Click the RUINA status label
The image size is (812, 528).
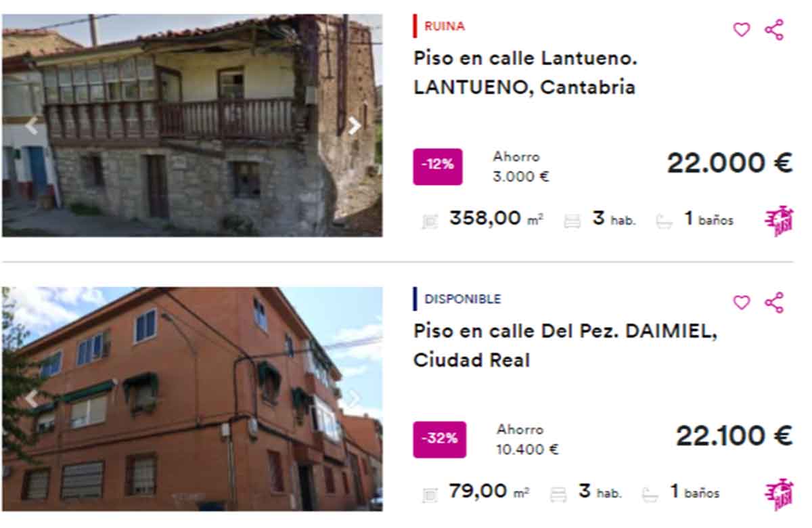[x=445, y=26]
